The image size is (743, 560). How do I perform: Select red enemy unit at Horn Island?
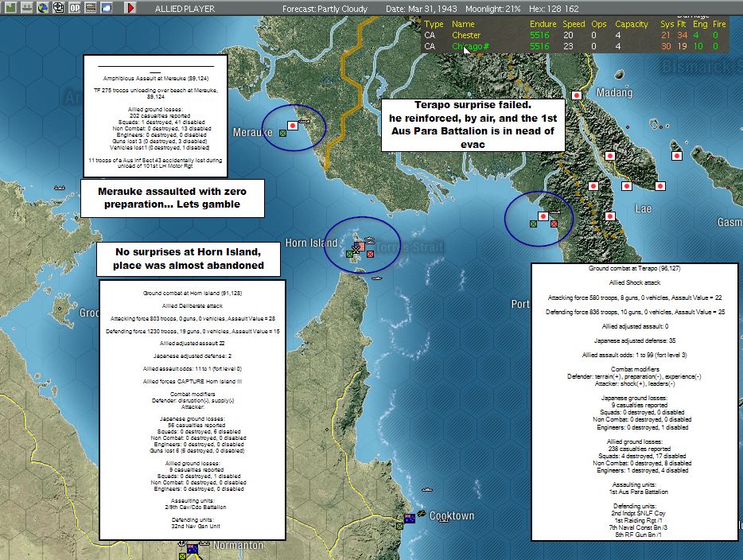[371, 255]
